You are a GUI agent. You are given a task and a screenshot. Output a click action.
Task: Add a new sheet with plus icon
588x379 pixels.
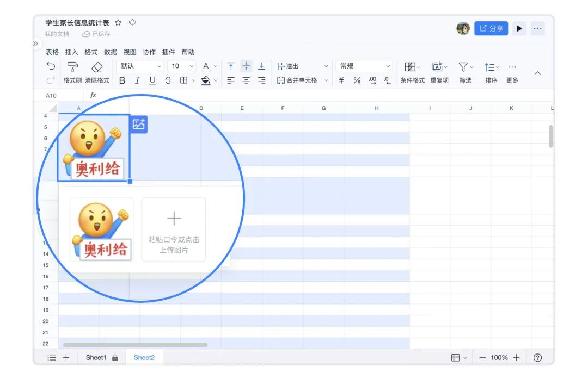click(66, 358)
